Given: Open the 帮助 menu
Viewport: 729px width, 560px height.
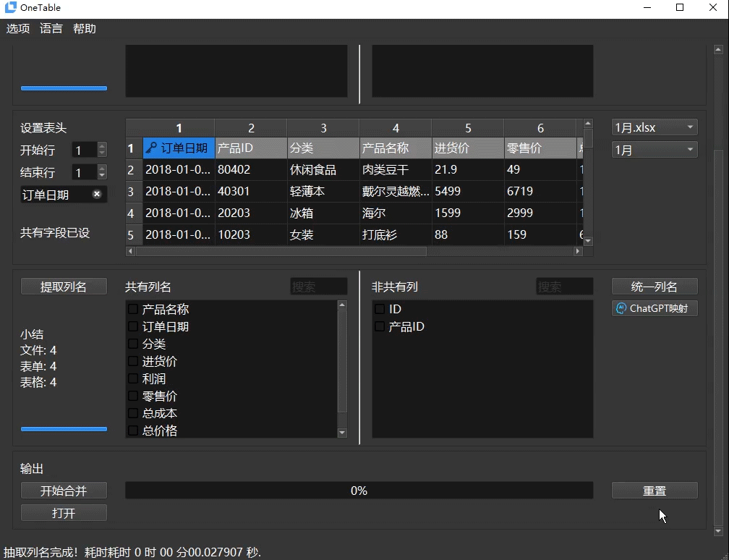Looking at the screenshot, I should [x=85, y=29].
